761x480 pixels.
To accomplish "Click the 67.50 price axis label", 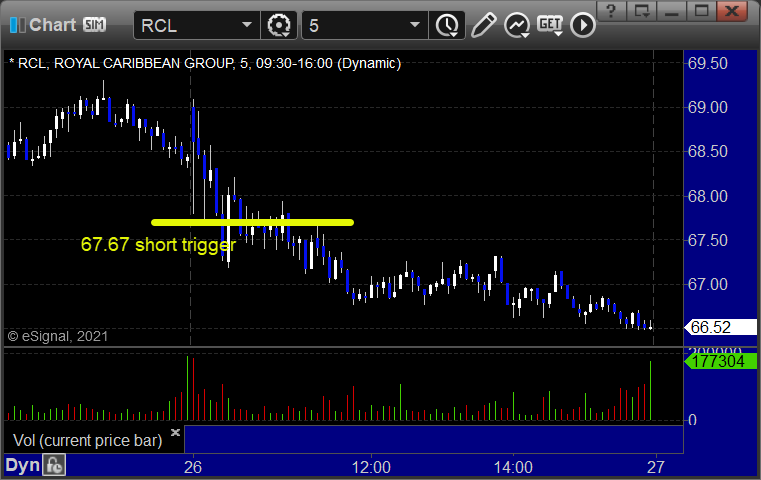I will (x=708, y=240).
